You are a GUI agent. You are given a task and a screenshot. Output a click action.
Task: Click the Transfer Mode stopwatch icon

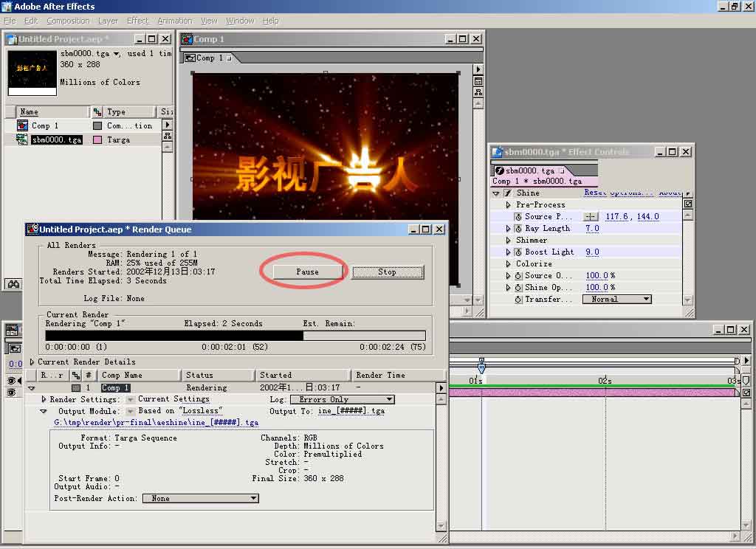tap(518, 300)
